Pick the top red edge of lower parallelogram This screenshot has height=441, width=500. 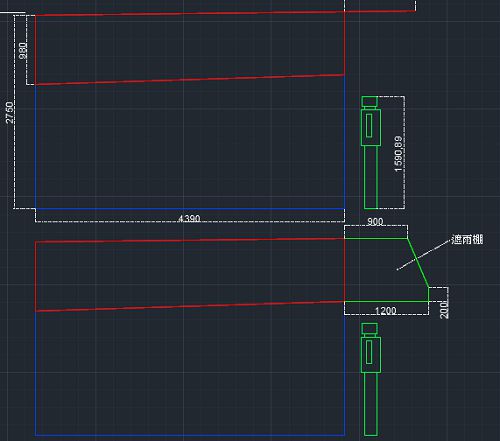pos(190,240)
